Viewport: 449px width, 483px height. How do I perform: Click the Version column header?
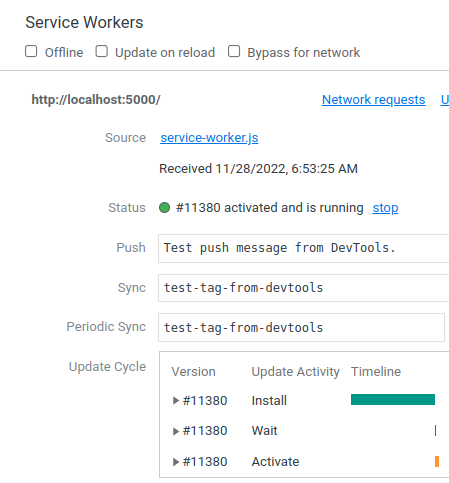click(193, 372)
